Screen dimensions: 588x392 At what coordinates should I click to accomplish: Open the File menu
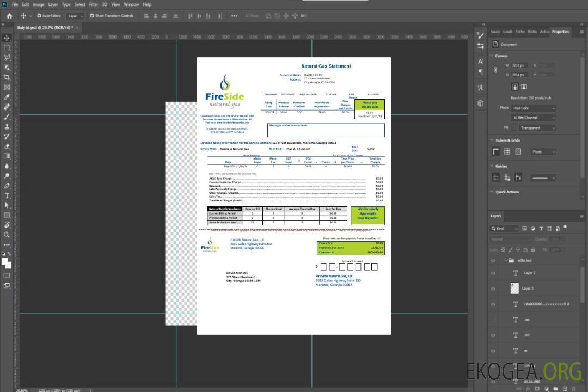pos(15,4)
